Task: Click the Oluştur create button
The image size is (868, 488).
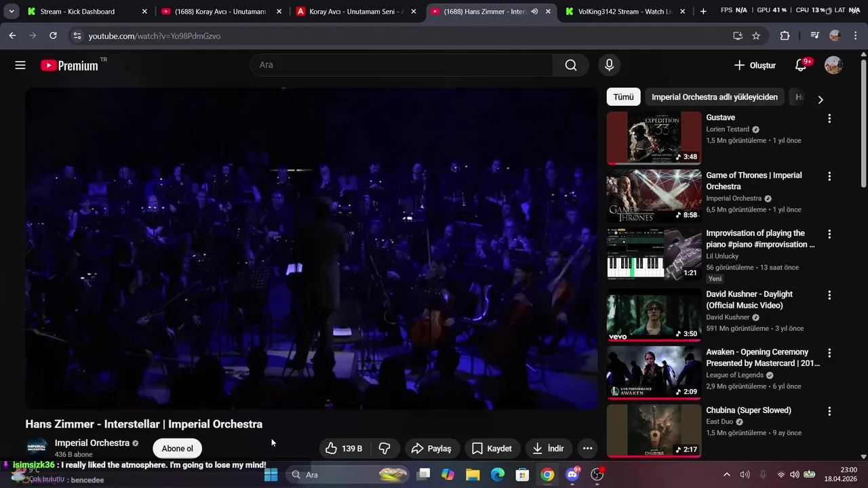Action: [x=755, y=65]
